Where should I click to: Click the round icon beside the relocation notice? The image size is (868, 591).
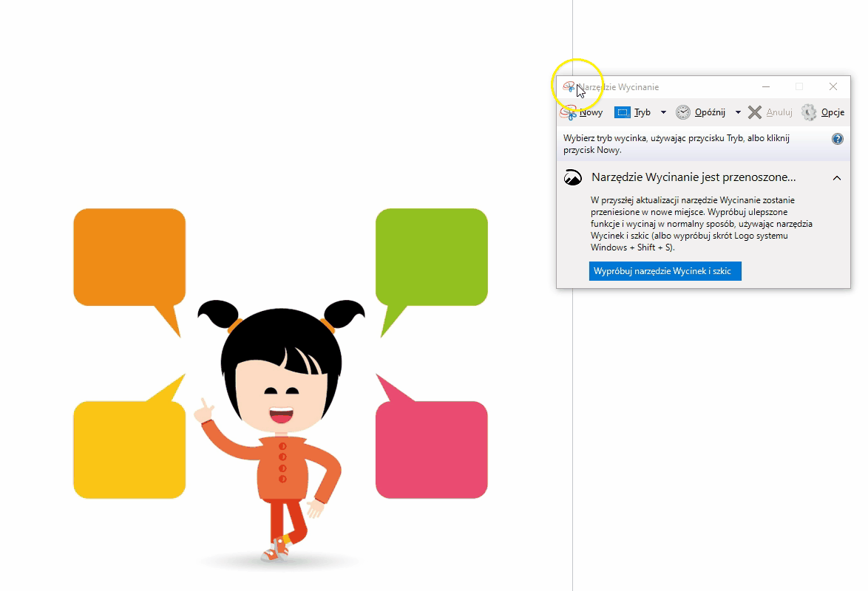(x=573, y=178)
